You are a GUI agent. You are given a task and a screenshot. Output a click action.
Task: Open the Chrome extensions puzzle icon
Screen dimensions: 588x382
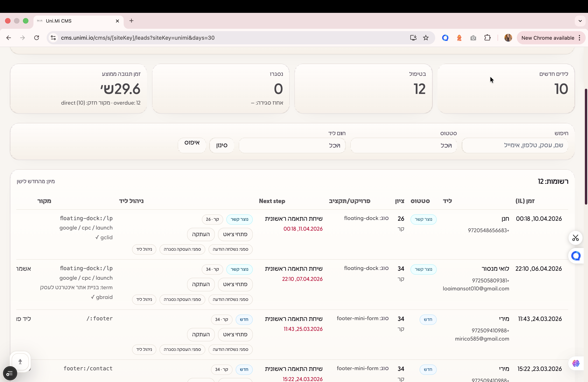pos(487,38)
